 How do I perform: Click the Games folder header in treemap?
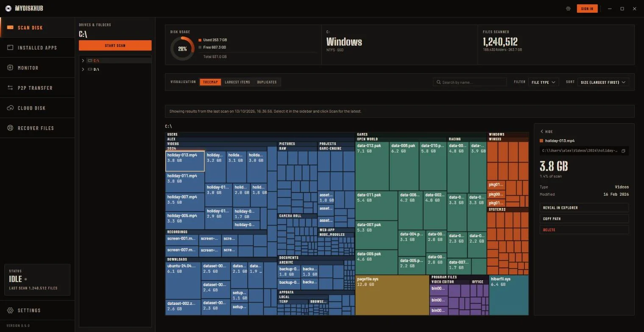pyautogui.click(x=421, y=135)
